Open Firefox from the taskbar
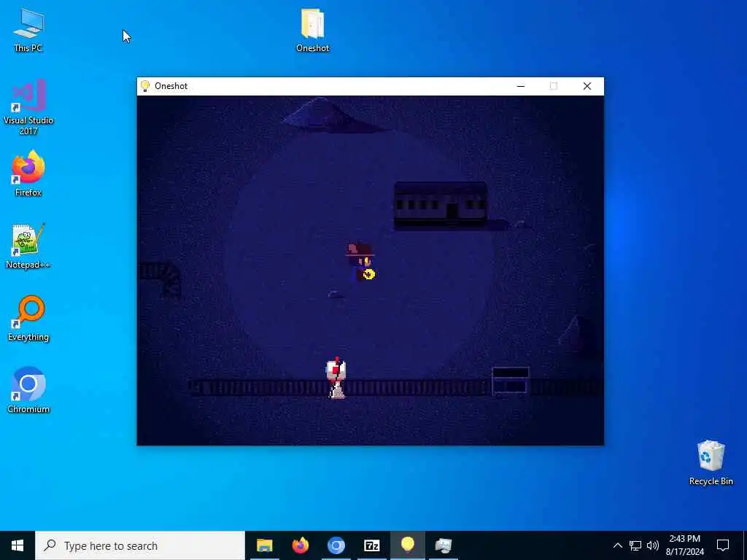Viewport: 747px width, 560px height. (300, 545)
